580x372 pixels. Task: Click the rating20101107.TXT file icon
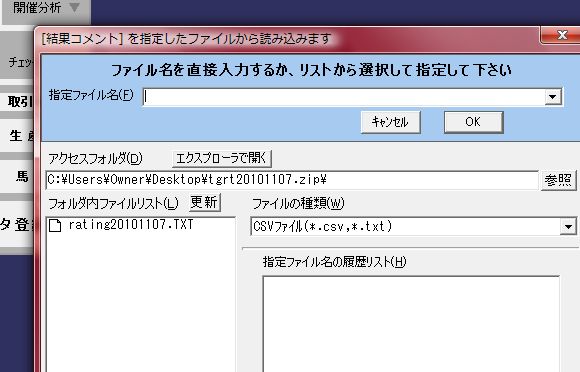pyautogui.click(x=55, y=225)
